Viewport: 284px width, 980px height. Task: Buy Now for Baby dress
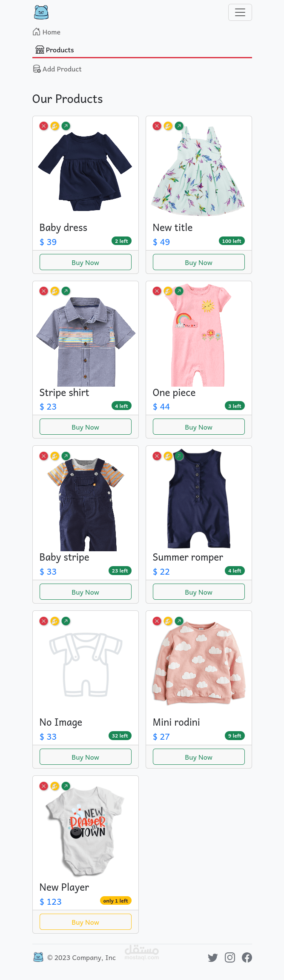(86, 262)
